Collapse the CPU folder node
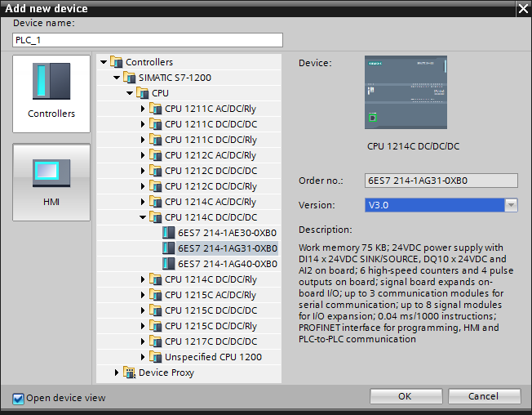This screenshot has width=532, height=415. pyautogui.click(x=130, y=93)
